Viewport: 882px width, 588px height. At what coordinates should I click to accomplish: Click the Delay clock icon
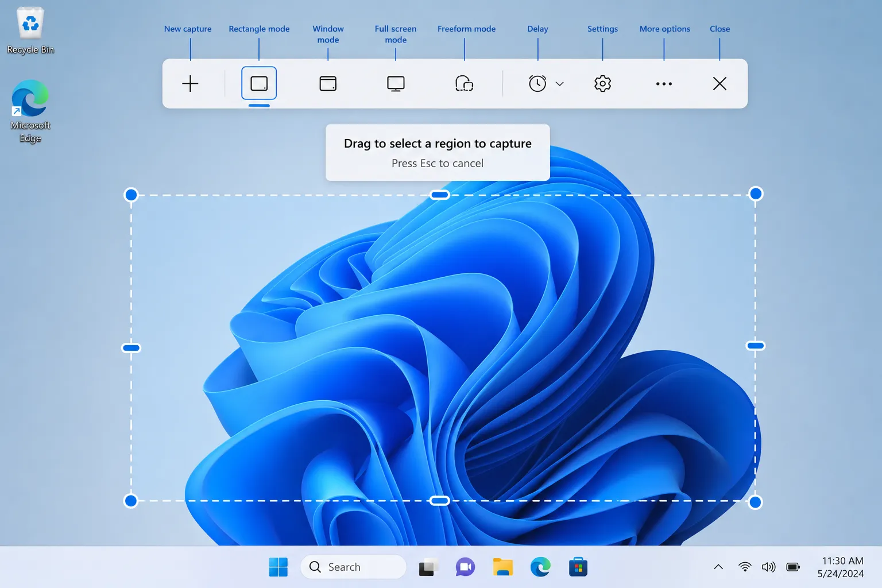[537, 84]
